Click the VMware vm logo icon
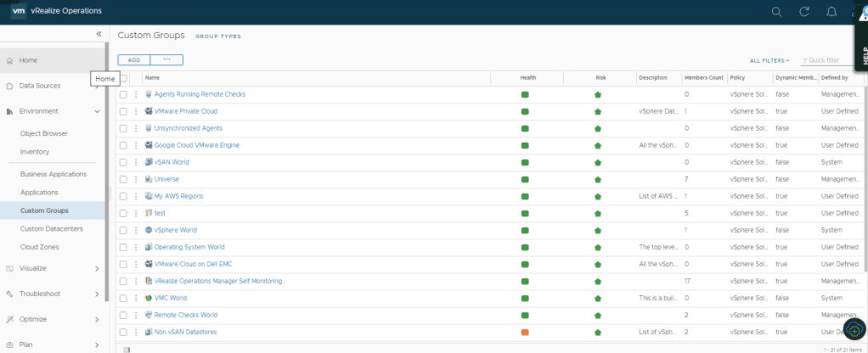 [19, 12]
